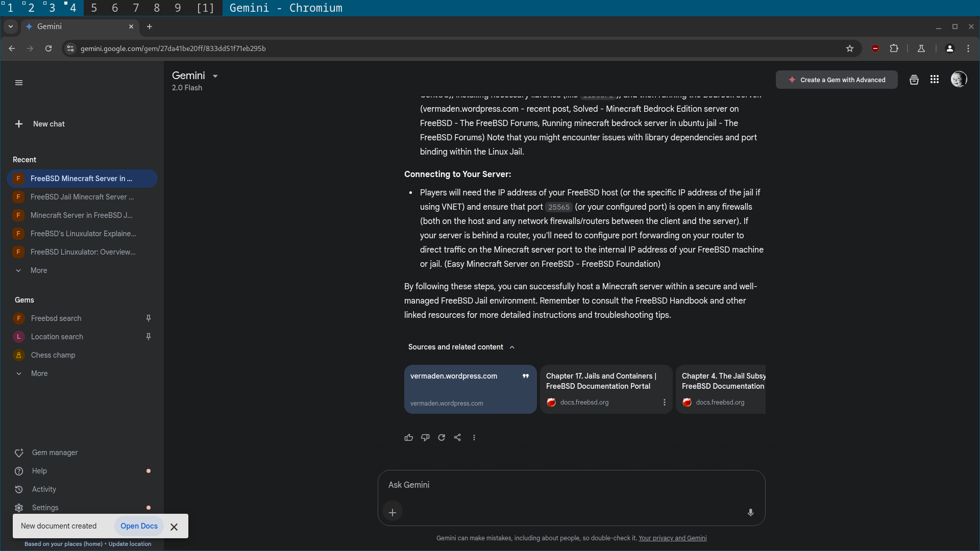This screenshot has height=551, width=980.
Task: Click the microphone icon in prompt box
Action: coord(750,512)
